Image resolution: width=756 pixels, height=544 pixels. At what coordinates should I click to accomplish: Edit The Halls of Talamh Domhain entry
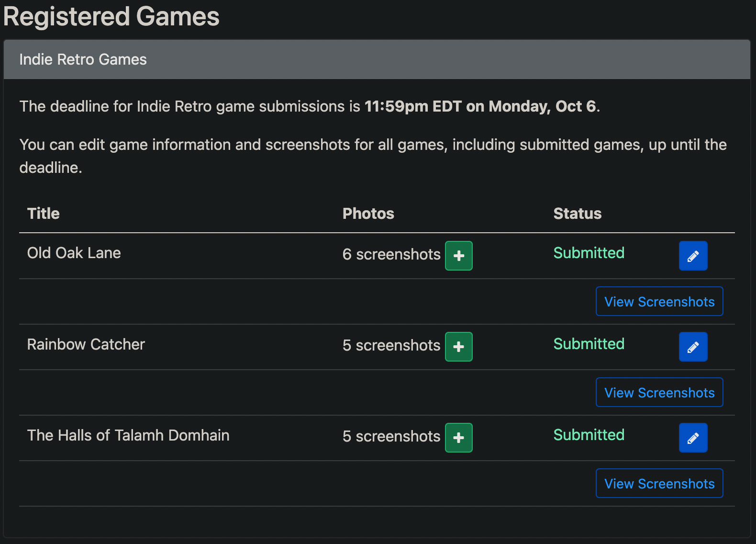pos(693,438)
